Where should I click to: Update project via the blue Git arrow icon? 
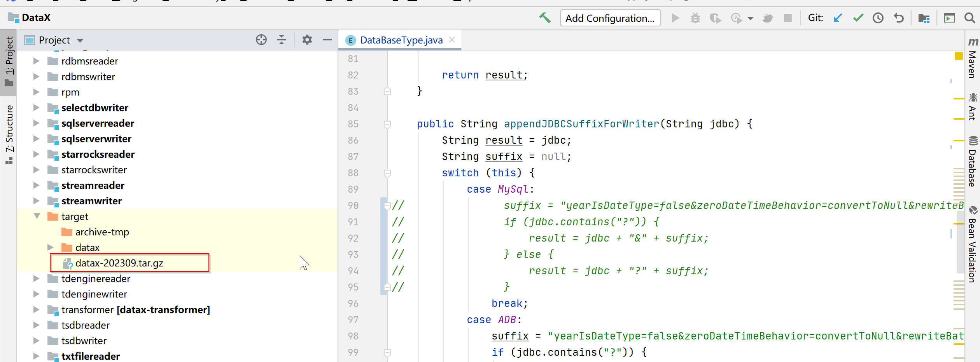[x=838, y=18]
